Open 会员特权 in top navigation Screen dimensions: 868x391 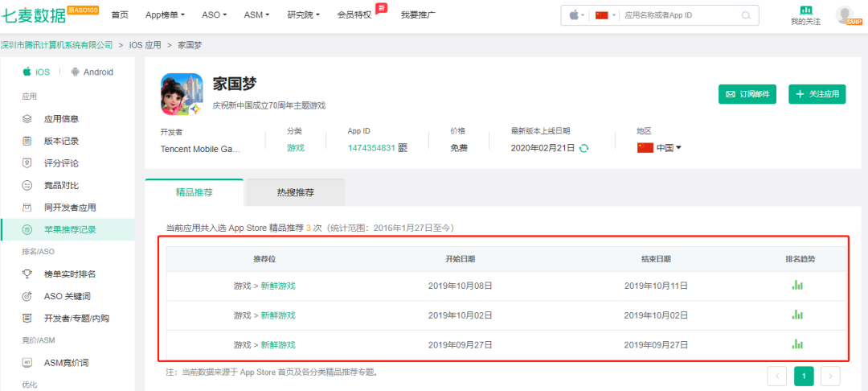354,15
